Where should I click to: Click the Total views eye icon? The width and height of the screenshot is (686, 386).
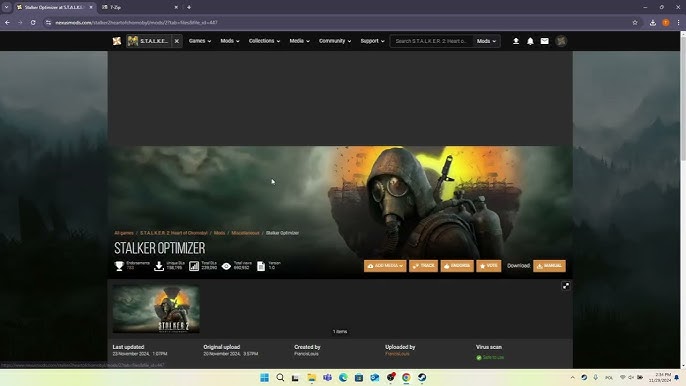(226, 266)
